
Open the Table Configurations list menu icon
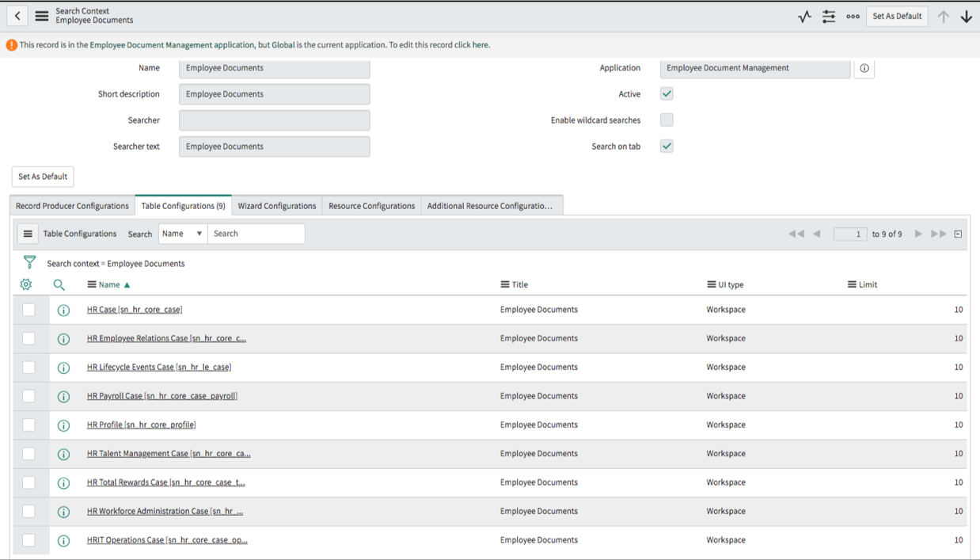pos(28,234)
